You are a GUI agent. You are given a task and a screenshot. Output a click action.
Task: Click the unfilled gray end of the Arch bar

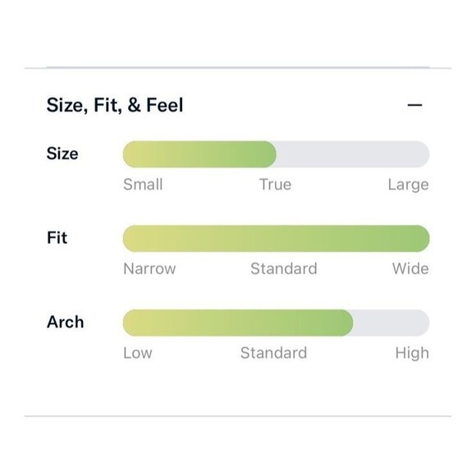coord(391,323)
